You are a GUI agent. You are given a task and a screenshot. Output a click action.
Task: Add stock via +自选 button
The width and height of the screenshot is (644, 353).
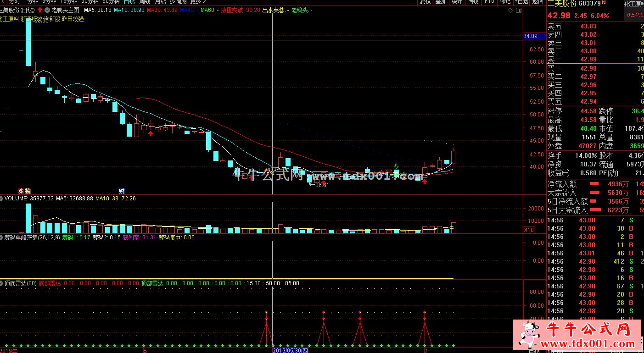pyautogui.click(x=522, y=2)
